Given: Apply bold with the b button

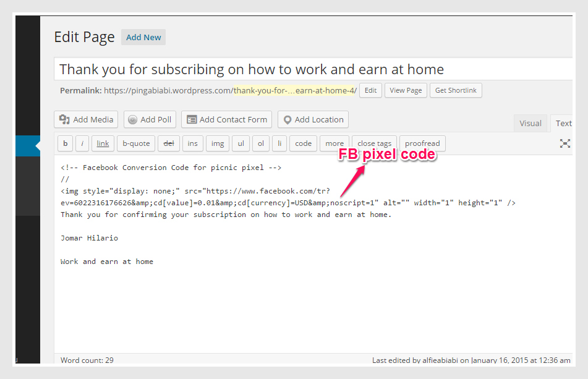Looking at the screenshot, I should pyautogui.click(x=66, y=143).
